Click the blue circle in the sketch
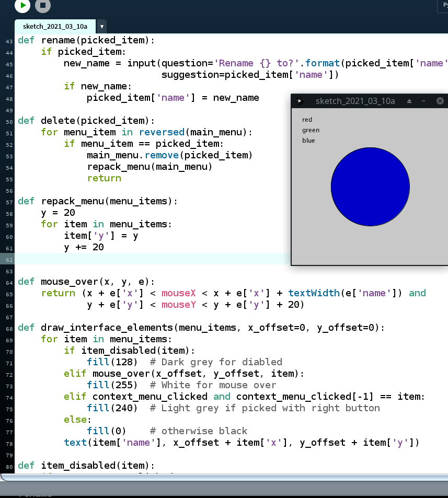The height and width of the screenshot is (498, 448). pyautogui.click(x=370, y=187)
